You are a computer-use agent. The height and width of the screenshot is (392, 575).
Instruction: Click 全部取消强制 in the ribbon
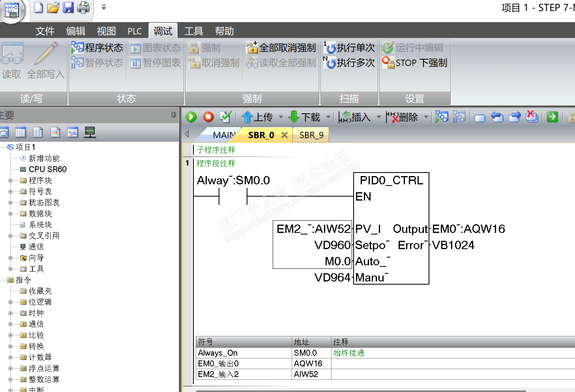point(281,48)
